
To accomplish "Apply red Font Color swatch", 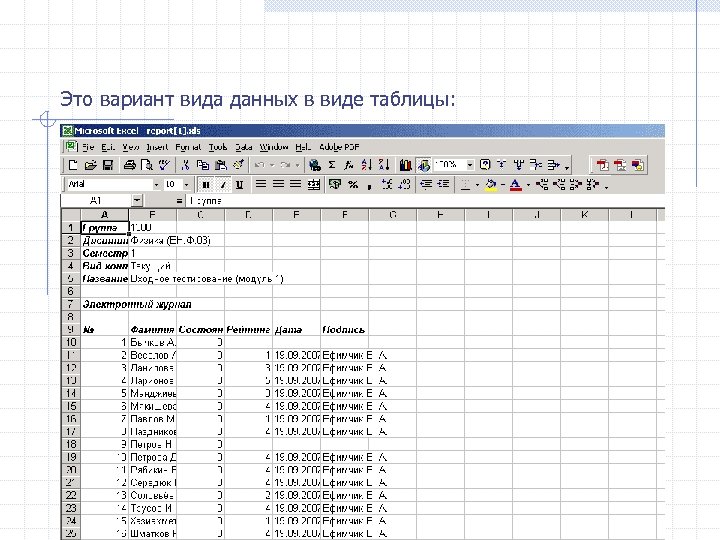I will click(x=516, y=185).
